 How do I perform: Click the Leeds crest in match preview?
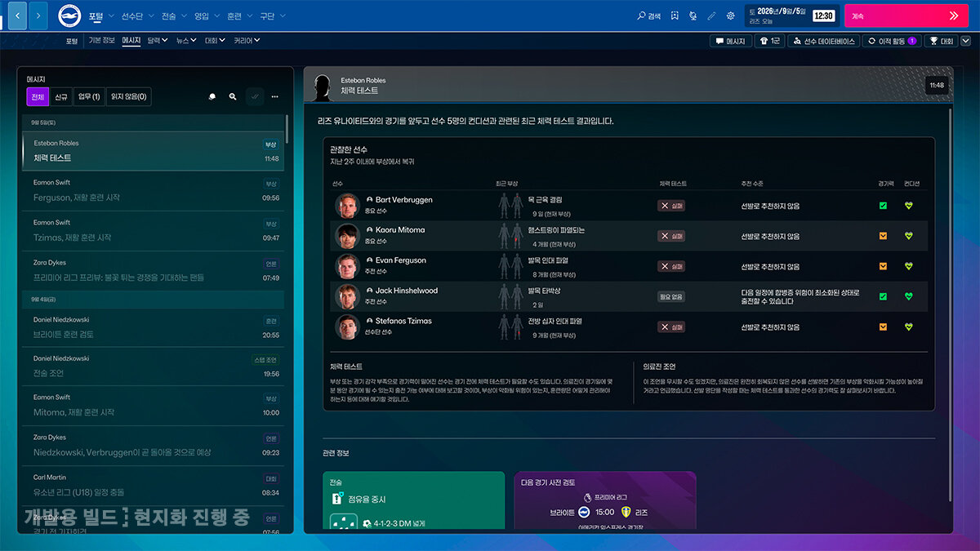627,512
